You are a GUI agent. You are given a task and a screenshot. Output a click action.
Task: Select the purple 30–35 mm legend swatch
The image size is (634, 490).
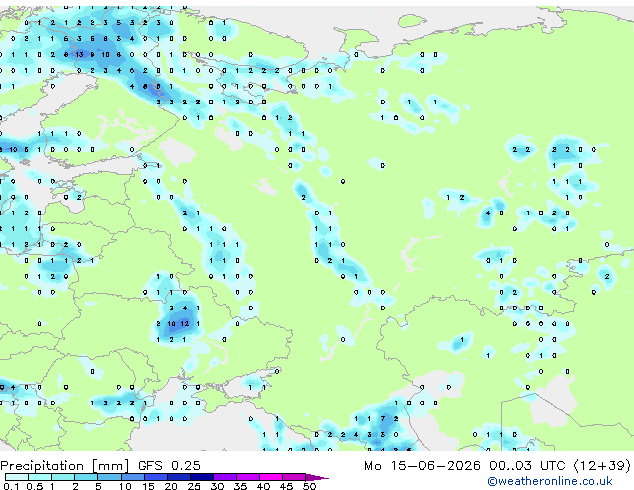pyautogui.click(x=225, y=477)
